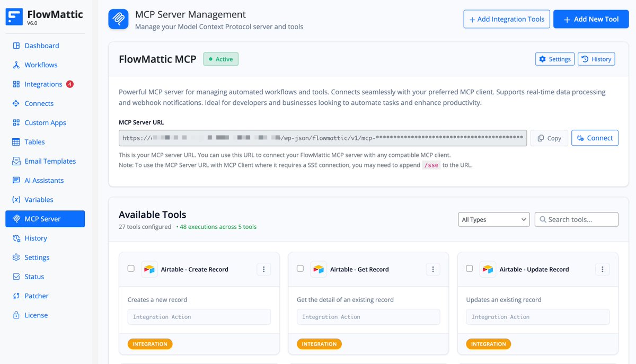Click the Connects sidebar icon
This screenshot has height=364, width=636.
click(x=16, y=103)
